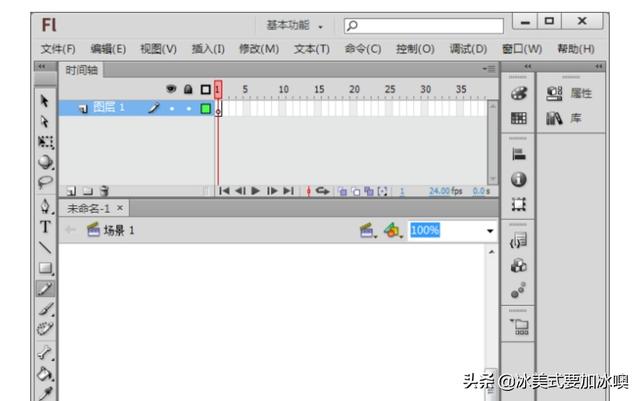
Task: Open the 库 library panel
Action: [568, 118]
